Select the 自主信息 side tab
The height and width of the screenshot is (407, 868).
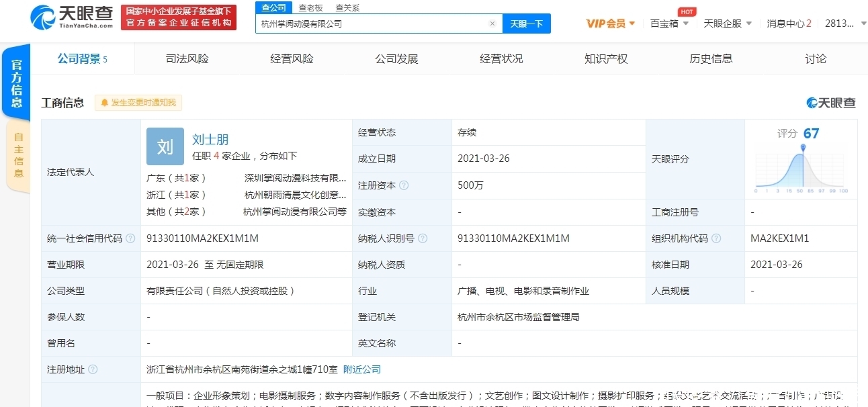click(18, 155)
